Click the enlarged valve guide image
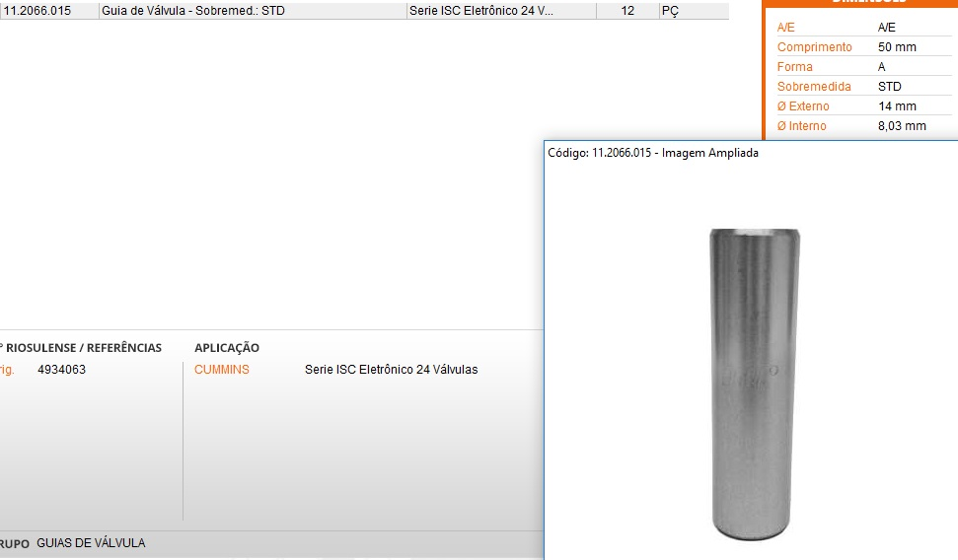 point(755,385)
